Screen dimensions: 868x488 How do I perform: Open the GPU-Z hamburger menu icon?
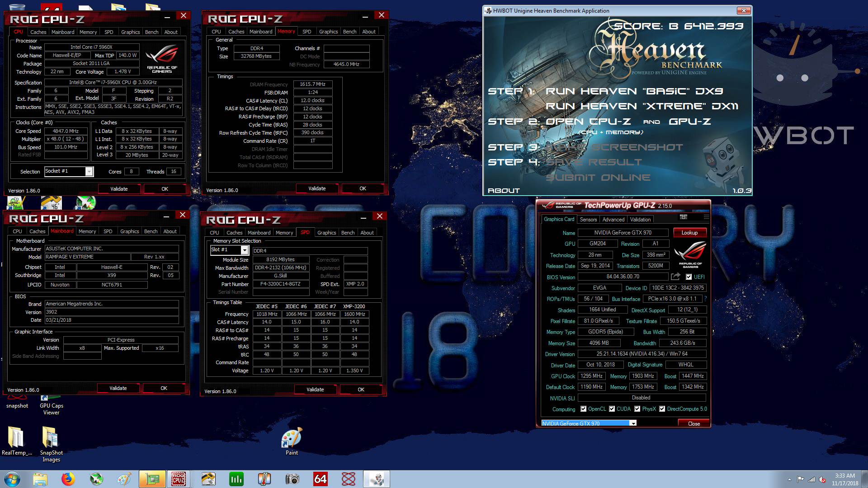pos(706,217)
